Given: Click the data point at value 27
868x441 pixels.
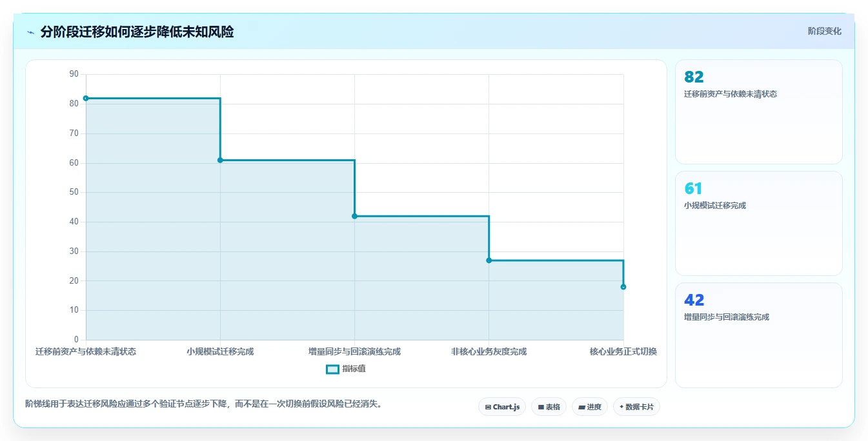Looking at the screenshot, I should tap(489, 260).
